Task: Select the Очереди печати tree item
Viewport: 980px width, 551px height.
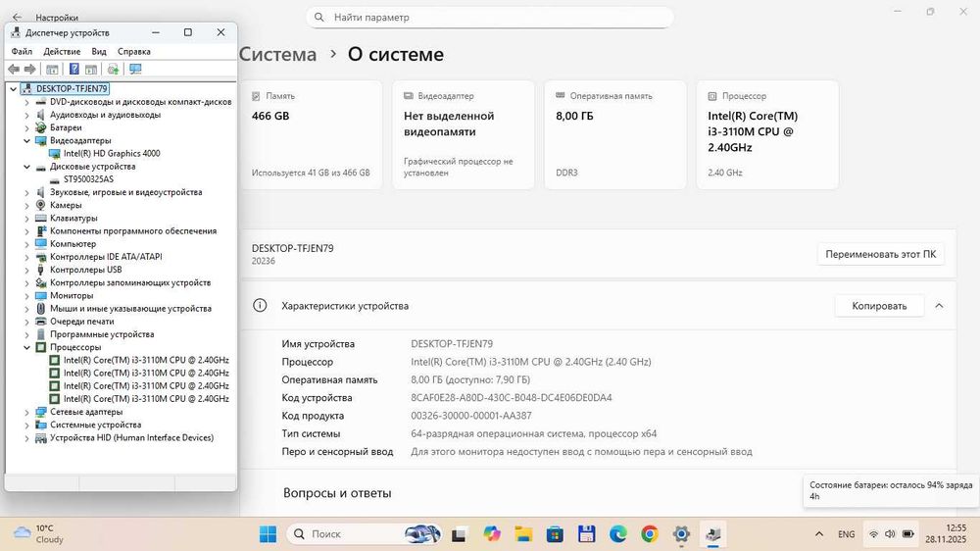Action: point(82,322)
